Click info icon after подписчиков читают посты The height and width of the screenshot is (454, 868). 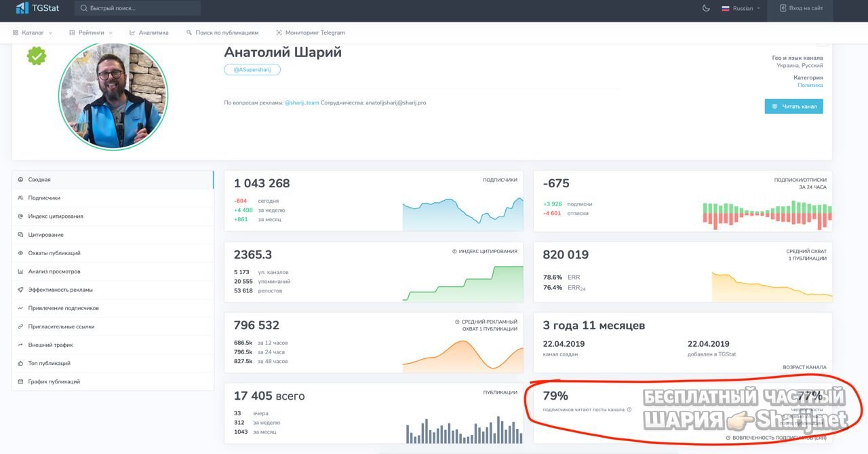point(629,409)
